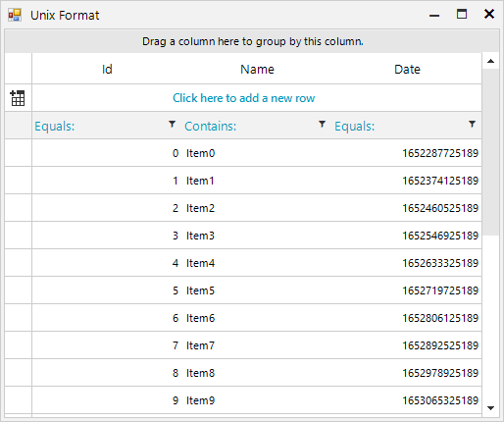
Task: Select the Item8 name cell
Action: coord(257,373)
